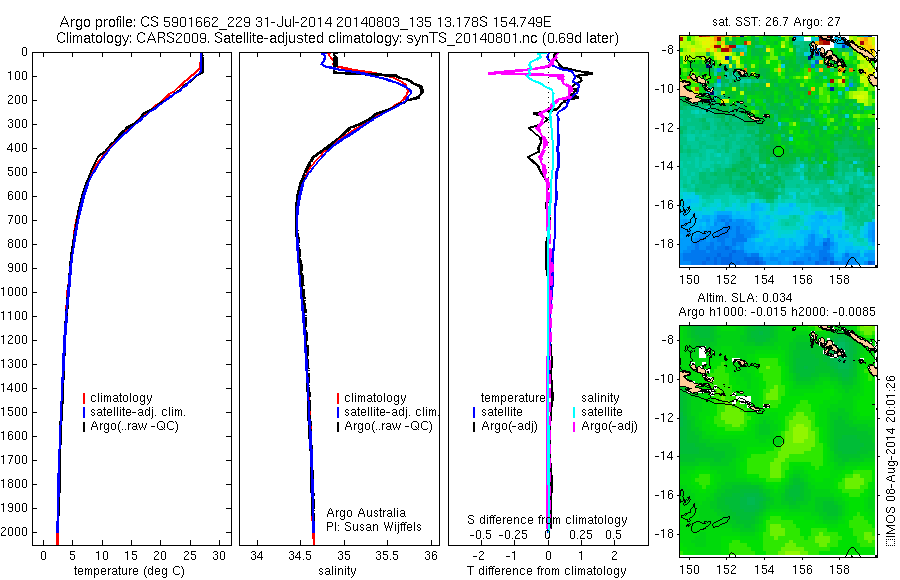900x580 pixels.
Task: Click 'Argo Australia' credit text
Action: [366, 513]
